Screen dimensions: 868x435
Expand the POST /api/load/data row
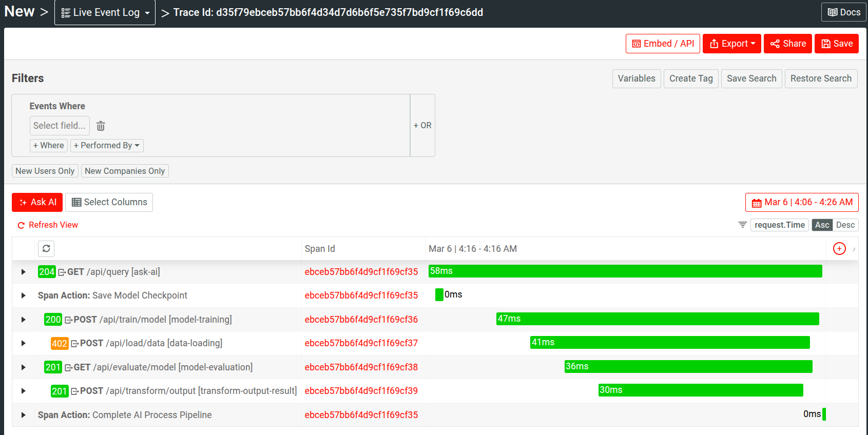pyautogui.click(x=23, y=343)
